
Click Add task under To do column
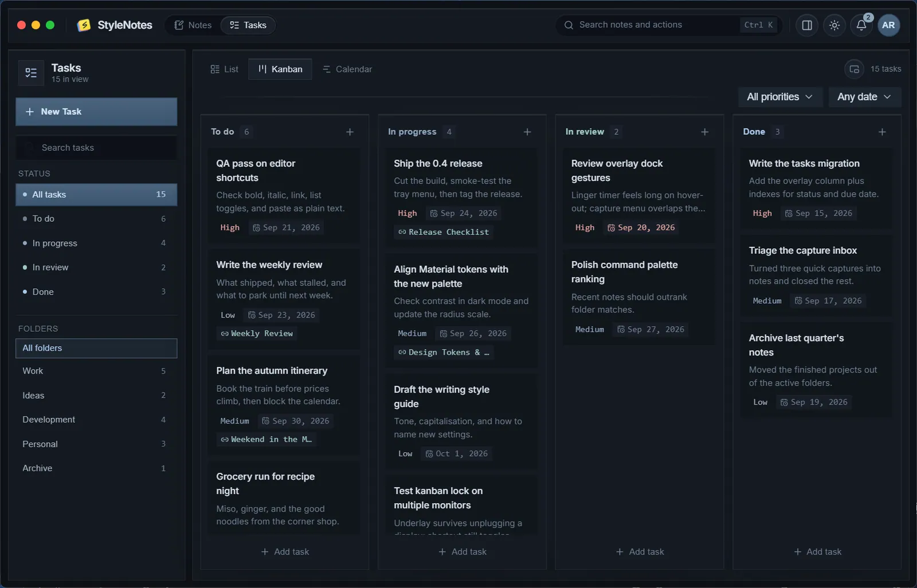coord(285,552)
